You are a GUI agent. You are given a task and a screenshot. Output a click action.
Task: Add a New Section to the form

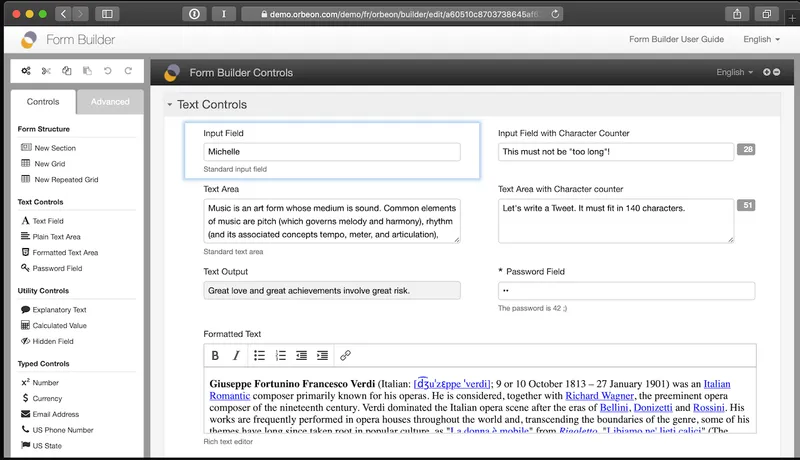48,148
